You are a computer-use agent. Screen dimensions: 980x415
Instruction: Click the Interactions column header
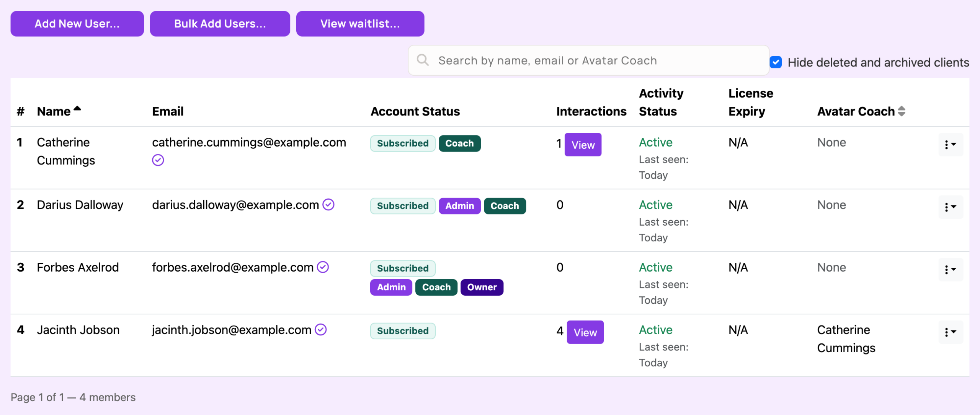[591, 111]
